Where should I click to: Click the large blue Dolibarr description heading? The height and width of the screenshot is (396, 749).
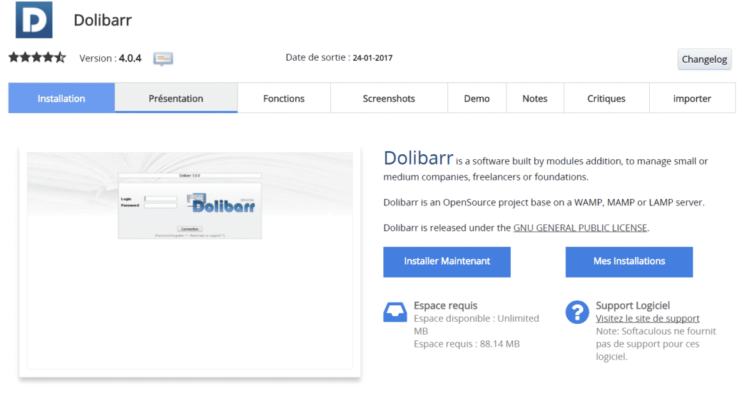click(x=418, y=158)
